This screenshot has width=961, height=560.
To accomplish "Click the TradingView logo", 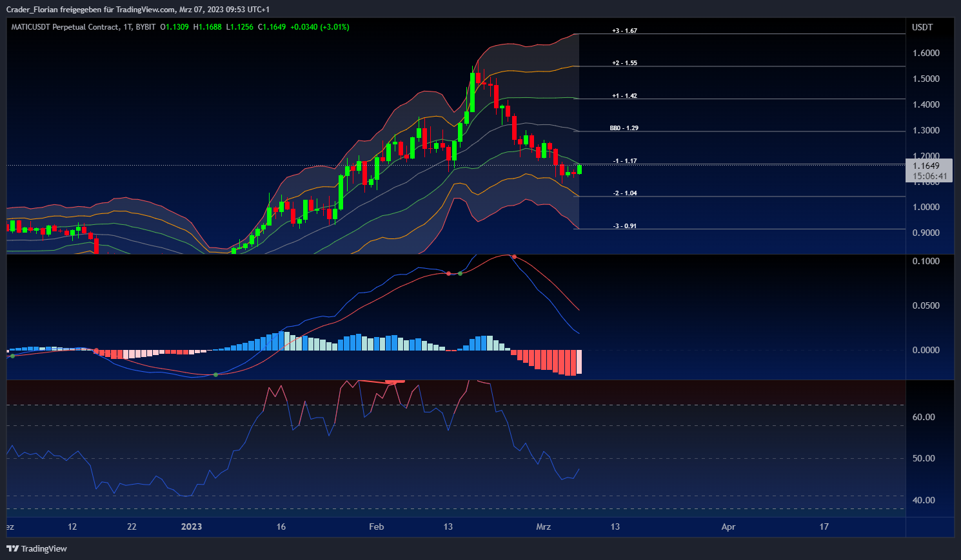I will click(37, 548).
